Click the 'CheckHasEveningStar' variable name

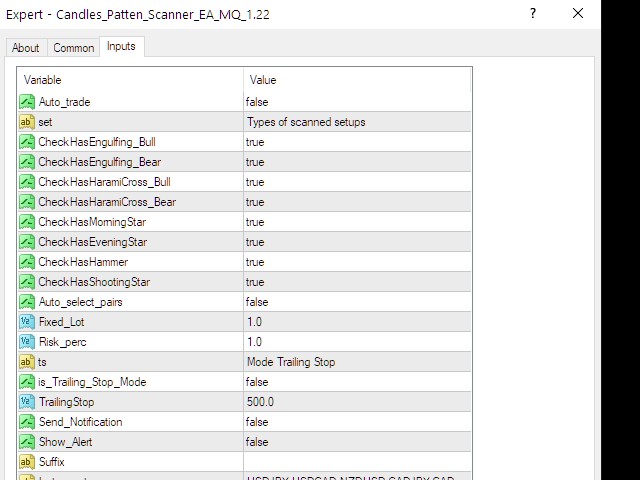(93, 242)
